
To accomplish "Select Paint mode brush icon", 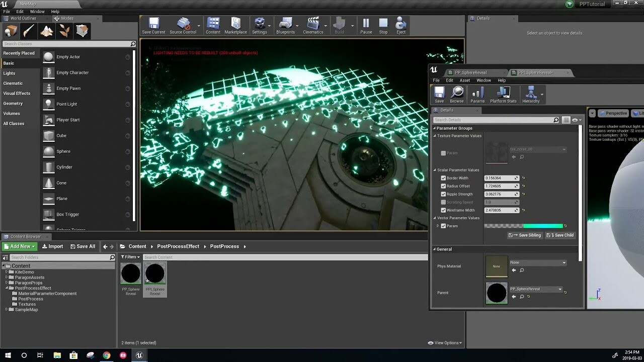I will click(x=29, y=31).
